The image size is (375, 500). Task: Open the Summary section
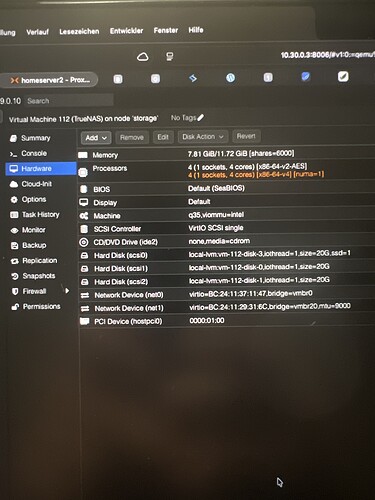(35, 138)
